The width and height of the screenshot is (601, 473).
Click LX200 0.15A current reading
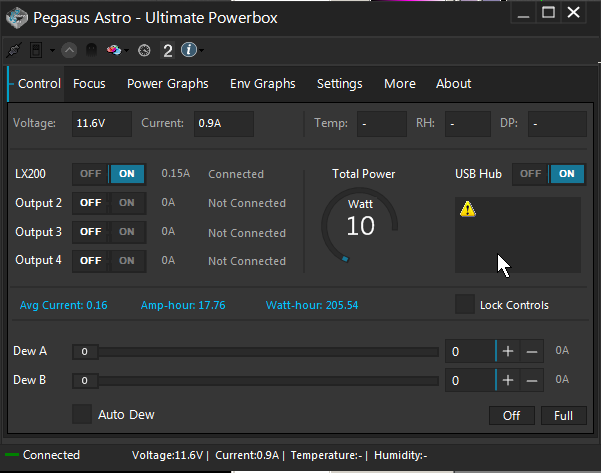click(x=176, y=173)
